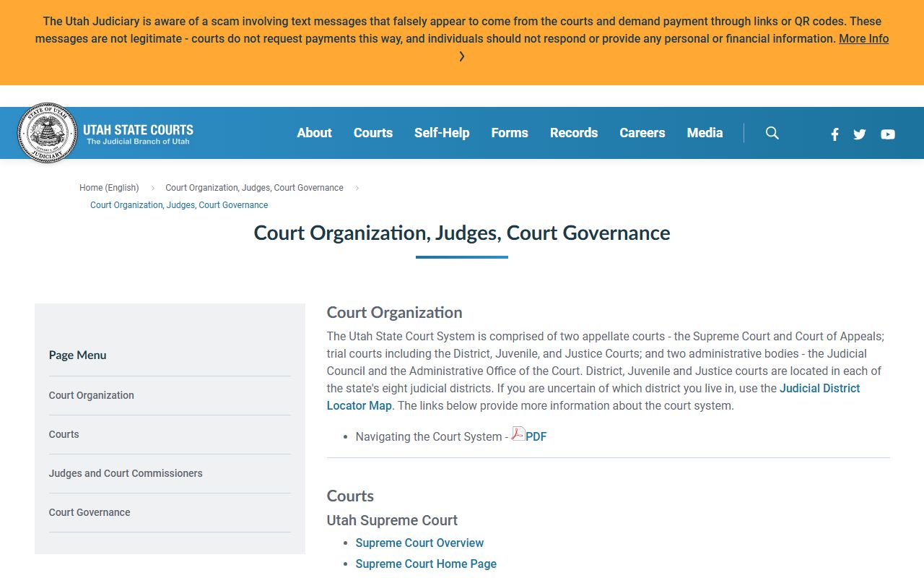The image size is (924, 578).
Task: Open the Twitter bird icon in header
Action: coord(860,134)
